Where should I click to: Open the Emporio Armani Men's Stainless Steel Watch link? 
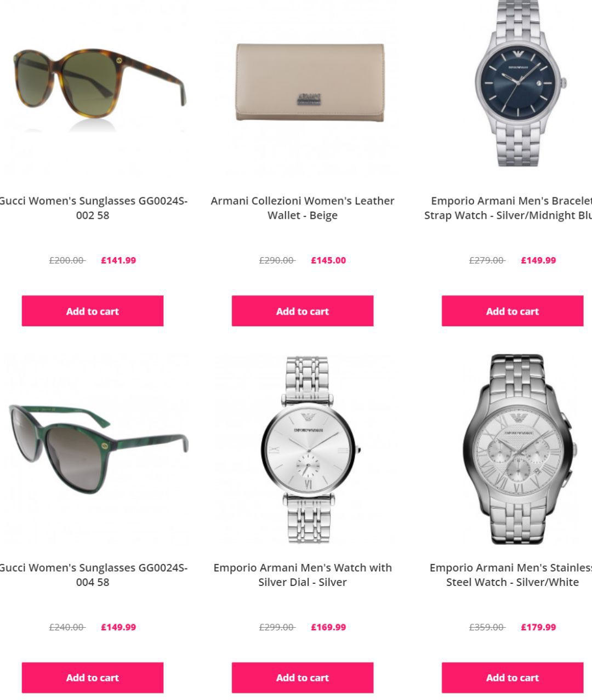511,574
